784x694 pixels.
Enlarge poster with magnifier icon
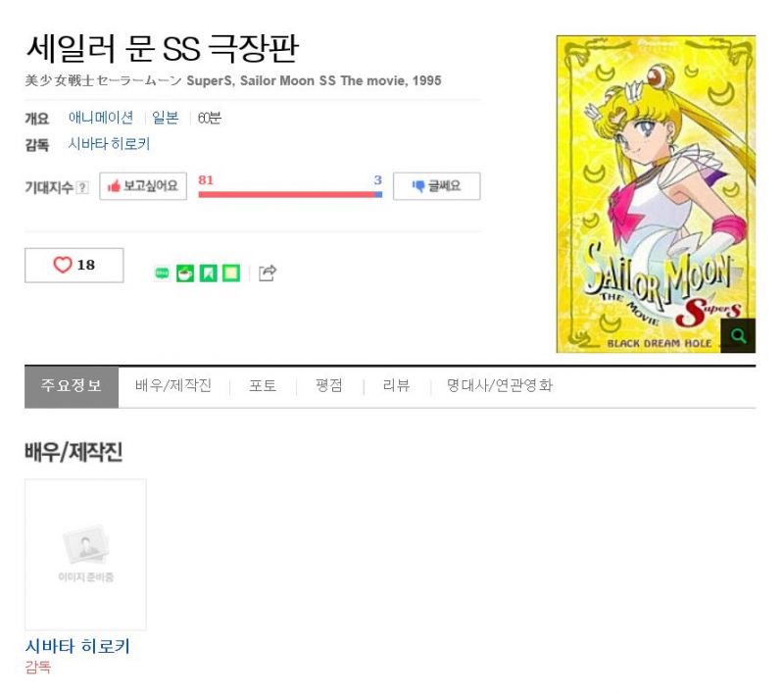tap(738, 335)
